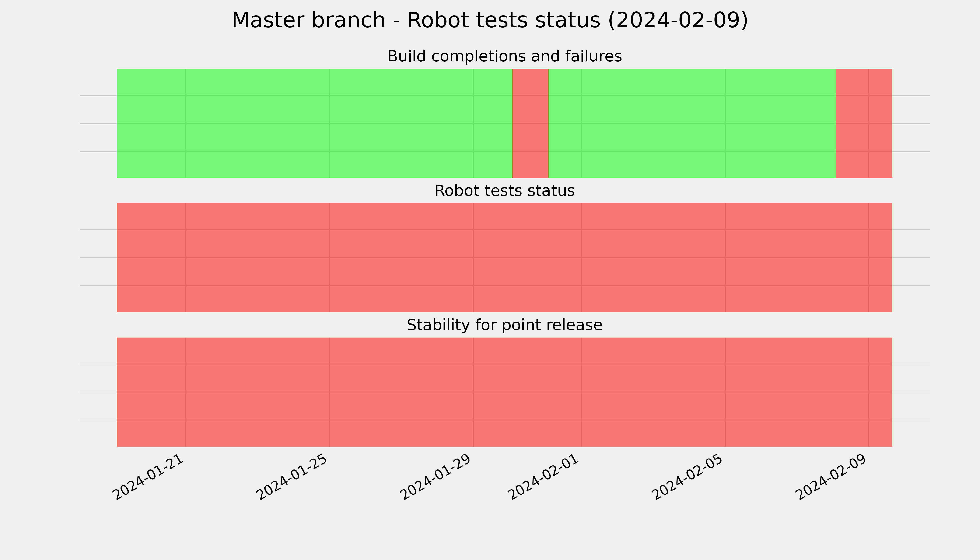Click the red failure region at the build chart's right end
This screenshot has height=560, width=980.
point(864,123)
